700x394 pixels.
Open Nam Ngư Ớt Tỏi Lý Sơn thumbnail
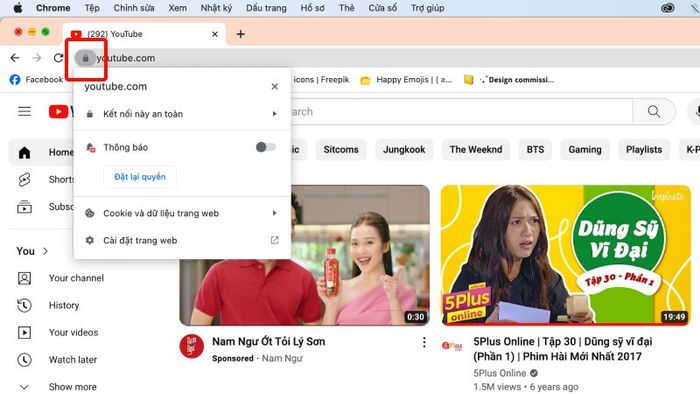pos(305,255)
